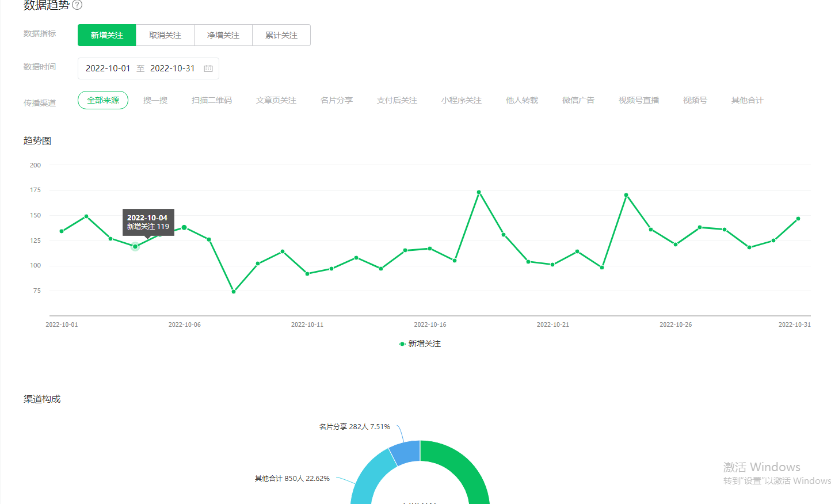Choose the 其他合计 channel filter
831x504 pixels.
(747, 100)
